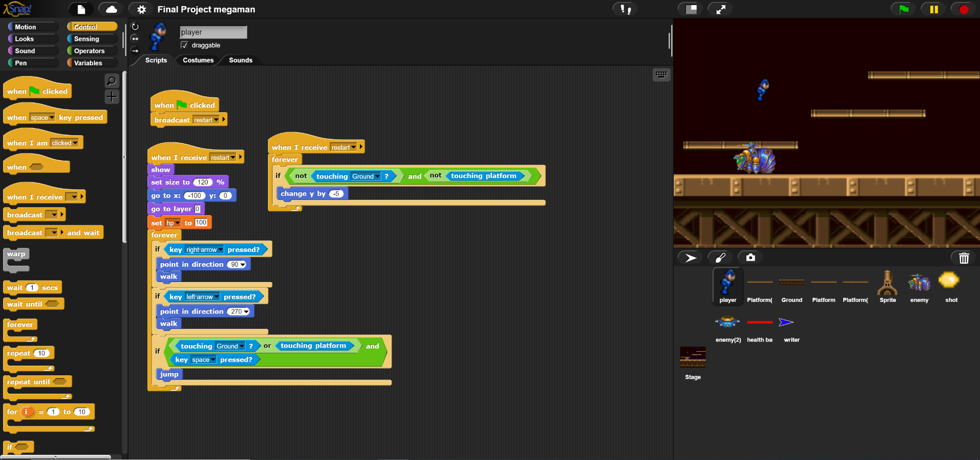Toggle full-screen presentation mode
This screenshot has width=980, height=460.
coord(721,9)
